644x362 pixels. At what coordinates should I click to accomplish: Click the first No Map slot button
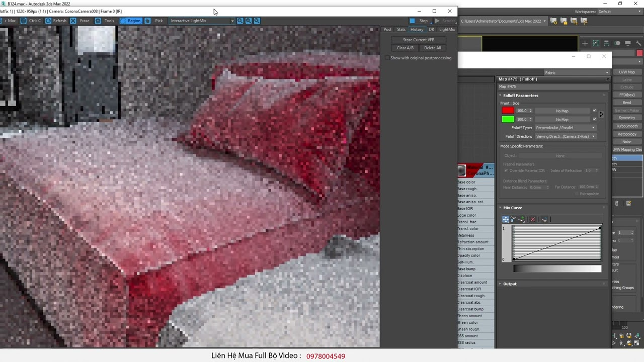[562, 111]
